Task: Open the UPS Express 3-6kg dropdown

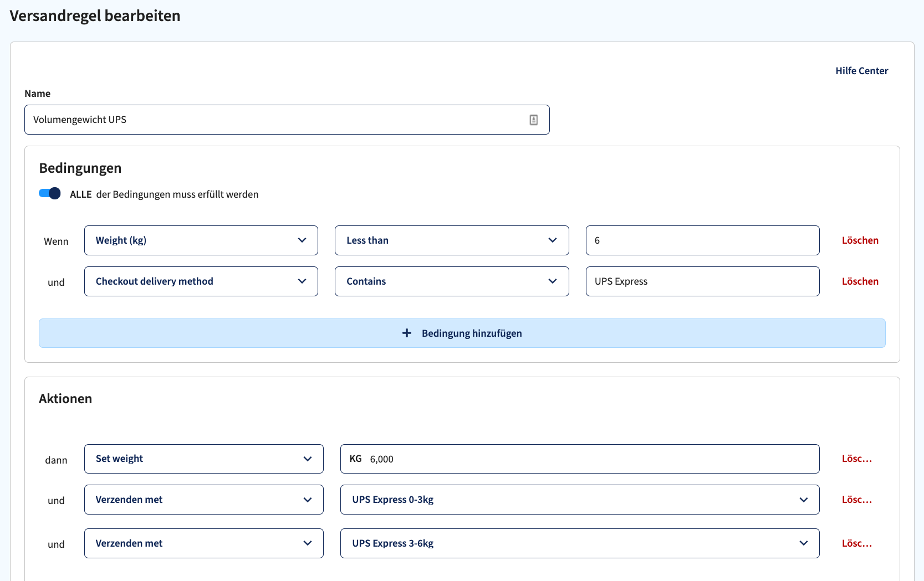Action: click(580, 543)
